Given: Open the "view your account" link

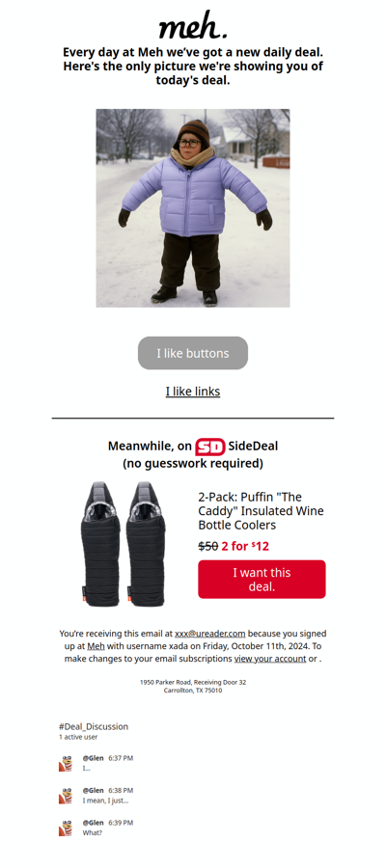Looking at the screenshot, I should click(x=270, y=659).
